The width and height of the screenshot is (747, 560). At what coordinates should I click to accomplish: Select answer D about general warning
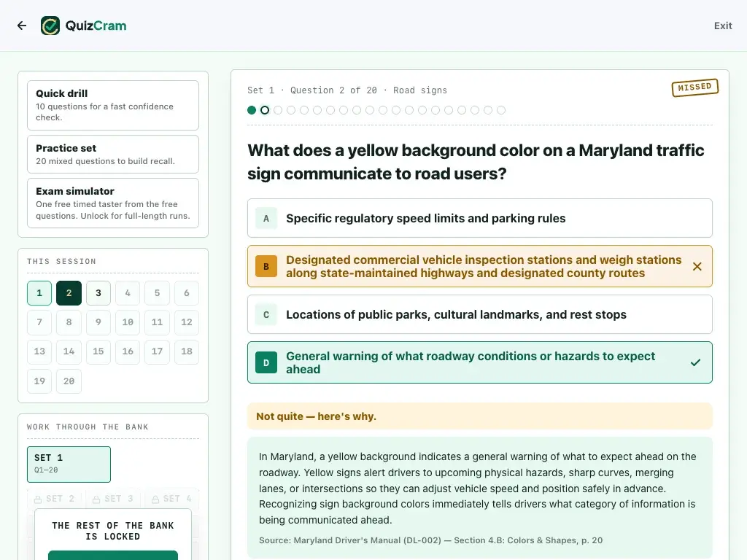[480, 362]
